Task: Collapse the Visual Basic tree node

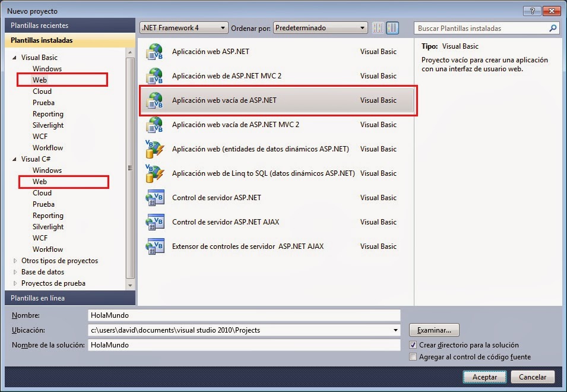Action: point(14,58)
